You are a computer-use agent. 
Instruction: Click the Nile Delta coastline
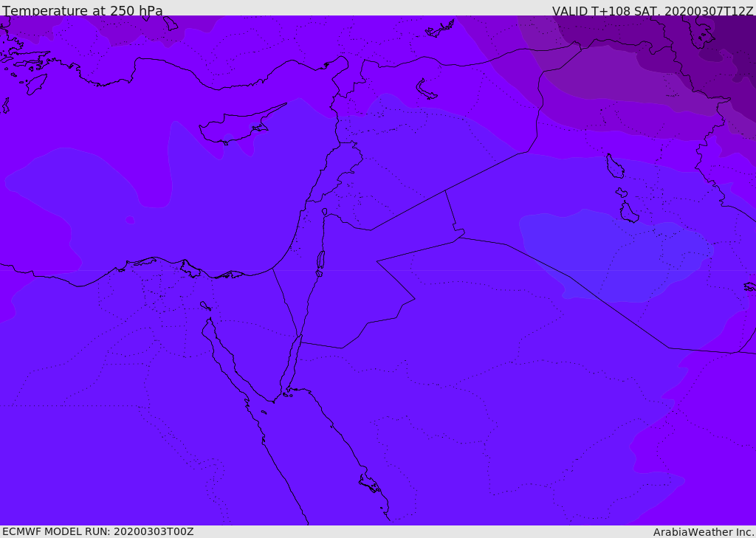click(159, 261)
